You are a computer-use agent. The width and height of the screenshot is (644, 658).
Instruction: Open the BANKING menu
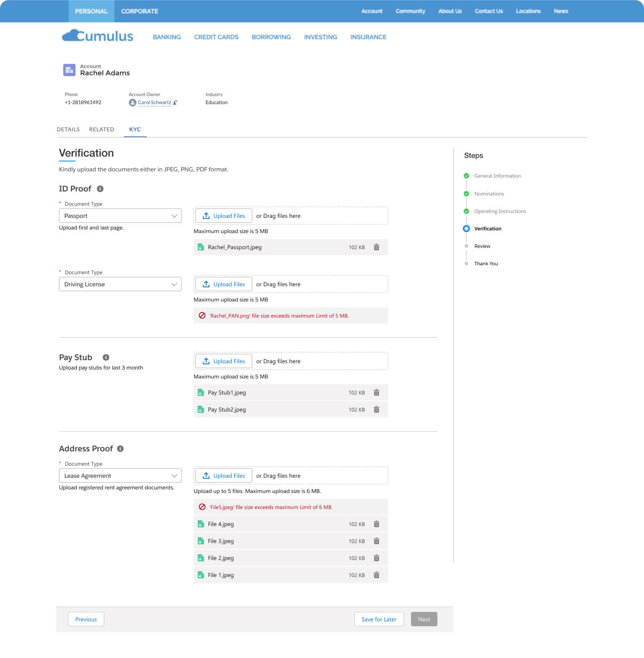pyautogui.click(x=167, y=37)
